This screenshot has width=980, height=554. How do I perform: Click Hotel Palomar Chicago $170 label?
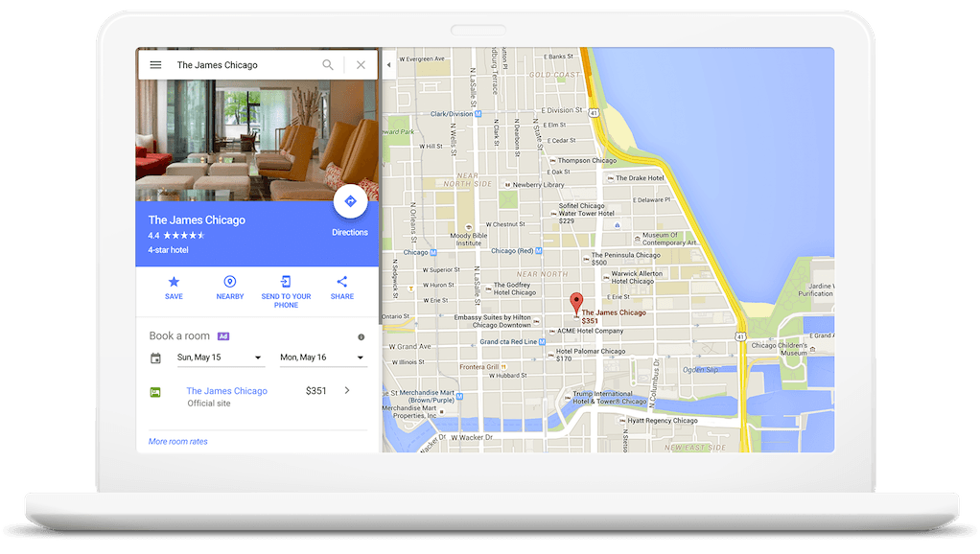point(591,355)
